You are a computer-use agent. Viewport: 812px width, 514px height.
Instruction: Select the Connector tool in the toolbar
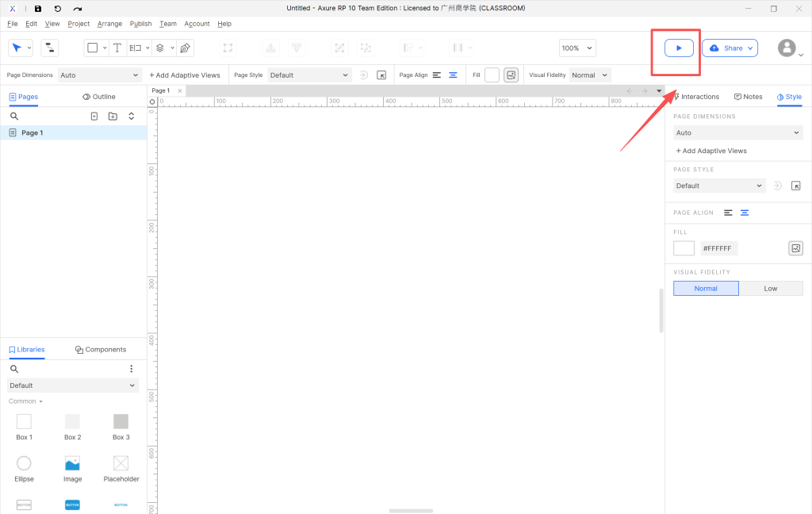[x=49, y=48]
